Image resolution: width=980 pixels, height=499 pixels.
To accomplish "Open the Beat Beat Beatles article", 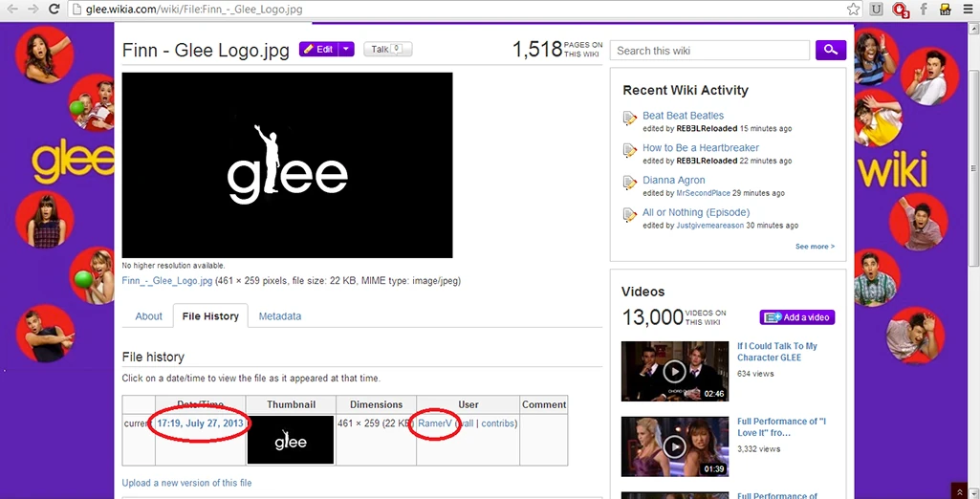I will tap(683, 116).
